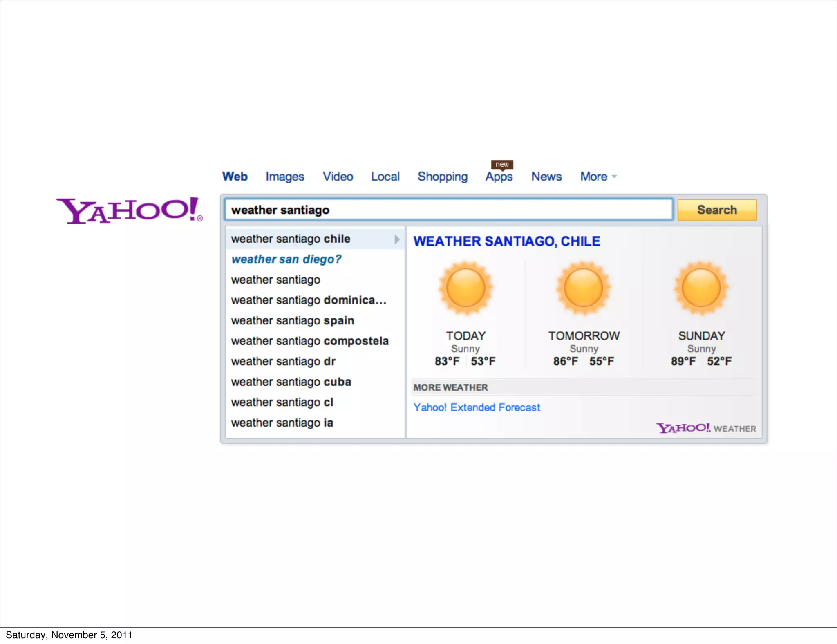Switch to the Video tab
This screenshot has width=837, height=644.
pos(338,177)
